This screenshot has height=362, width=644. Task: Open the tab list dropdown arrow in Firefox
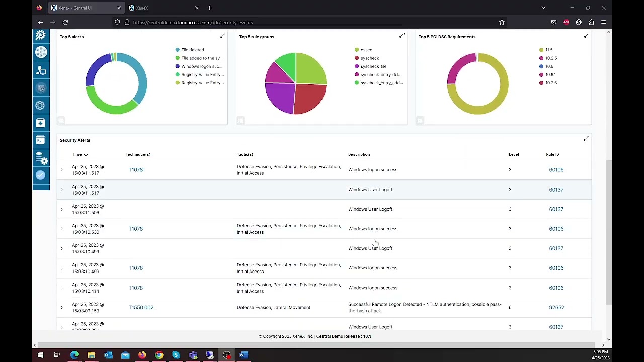click(543, 8)
